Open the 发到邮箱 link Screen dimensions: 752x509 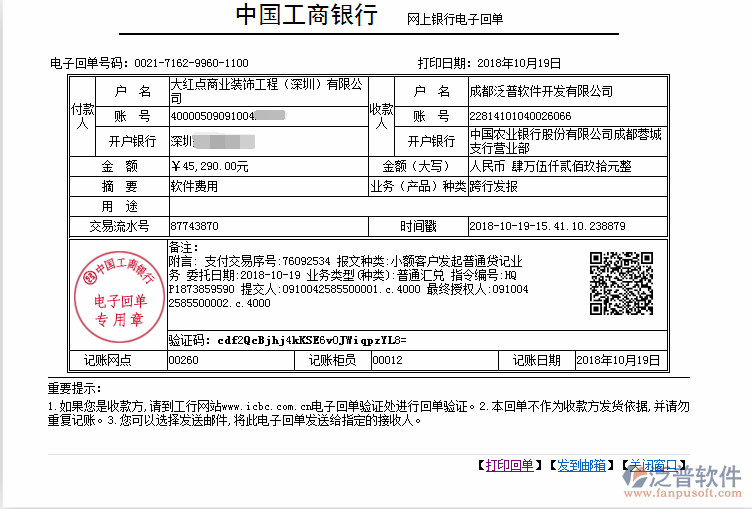581,465
